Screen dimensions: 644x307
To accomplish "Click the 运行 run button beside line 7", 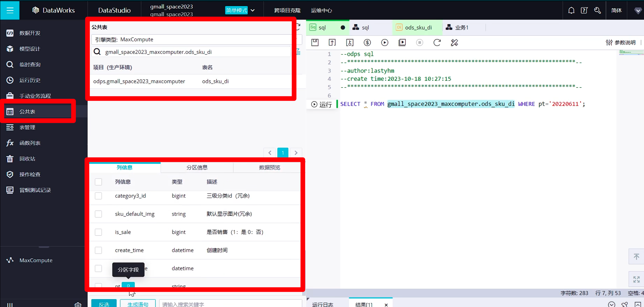I will (322, 104).
